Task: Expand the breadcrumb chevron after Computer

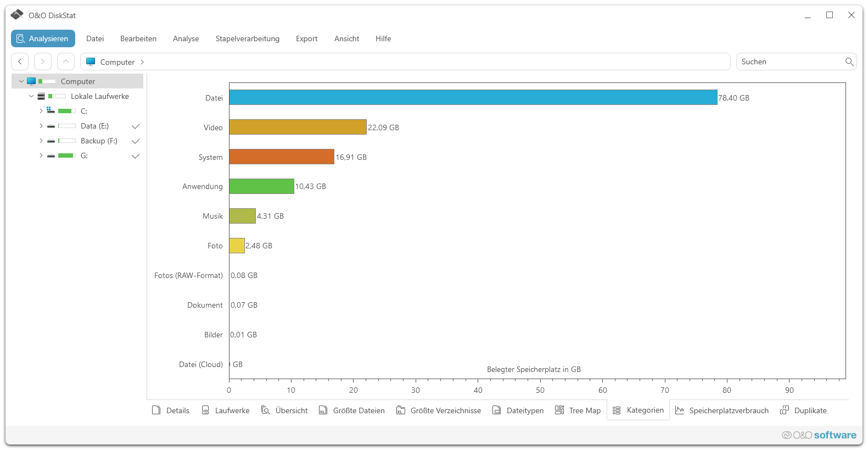Action: pos(142,62)
